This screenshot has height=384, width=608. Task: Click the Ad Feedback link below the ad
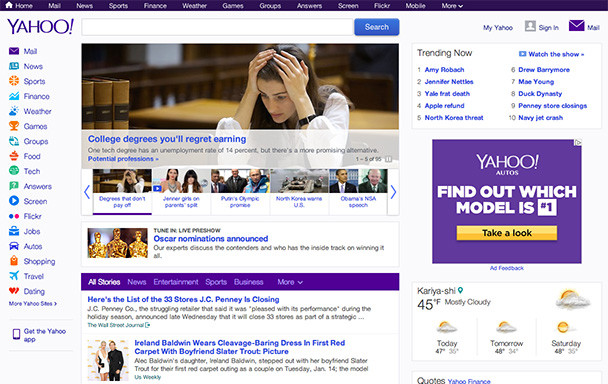point(506,268)
